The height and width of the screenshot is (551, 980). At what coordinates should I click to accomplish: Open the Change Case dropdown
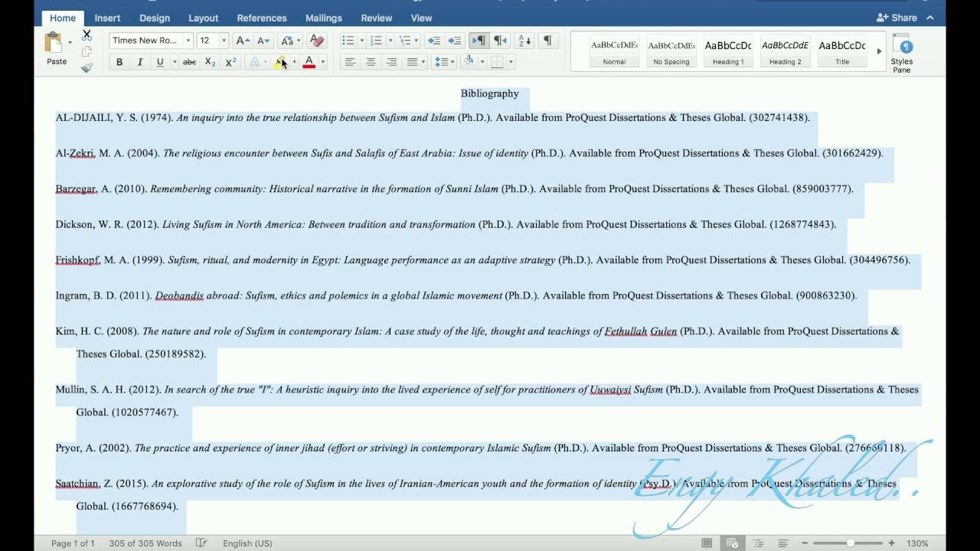pos(290,41)
